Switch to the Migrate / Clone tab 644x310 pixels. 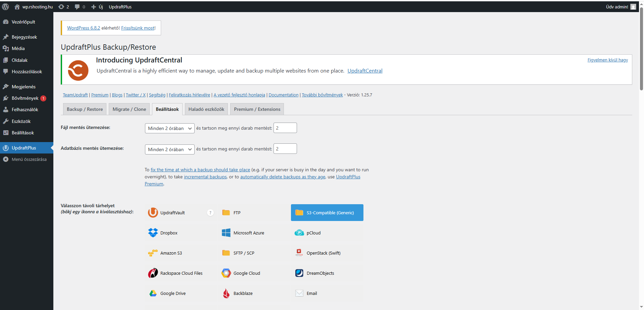(x=129, y=109)
